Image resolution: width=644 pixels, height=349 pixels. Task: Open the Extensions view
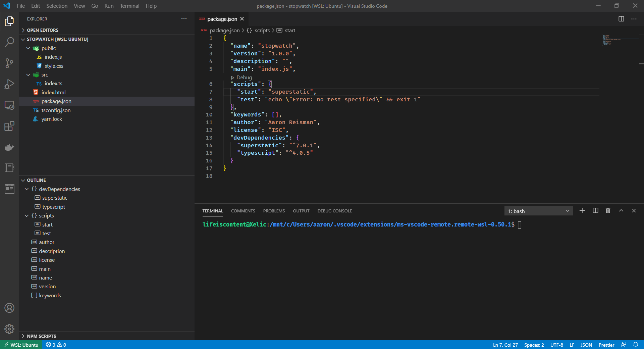(9, 126)
